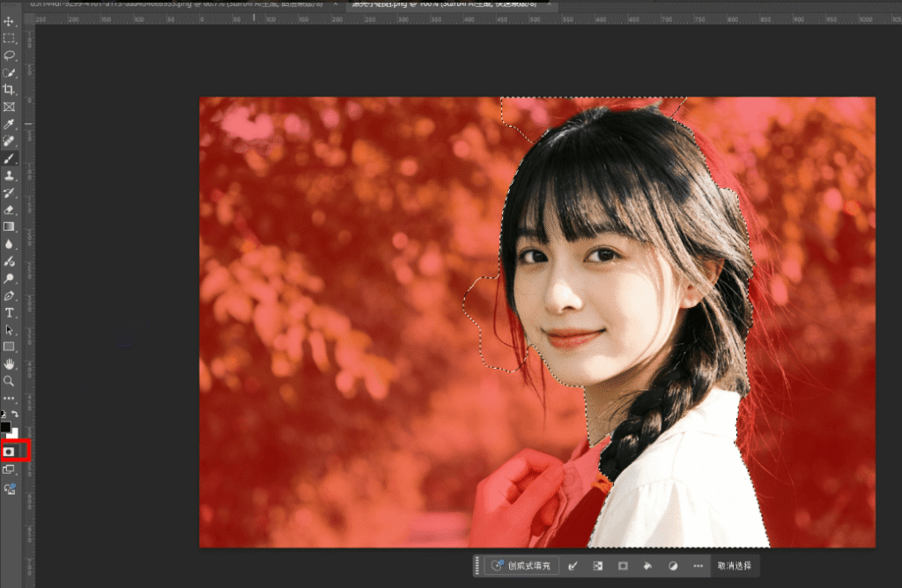This screenshot has width=902, height=588.
Task: Open Edit Toolbar three-dots menu
Action: (9, 399)
